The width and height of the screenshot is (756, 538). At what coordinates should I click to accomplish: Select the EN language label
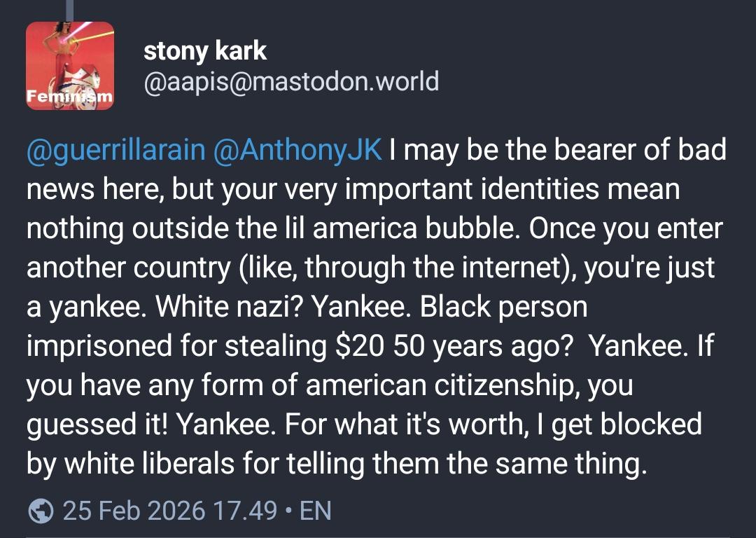(x=315, y=510)
